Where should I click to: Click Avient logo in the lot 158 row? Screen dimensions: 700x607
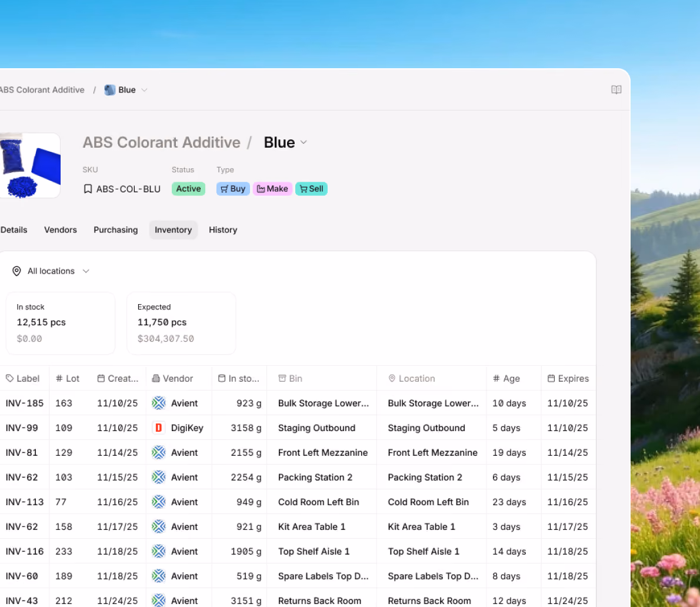point(158,526)
